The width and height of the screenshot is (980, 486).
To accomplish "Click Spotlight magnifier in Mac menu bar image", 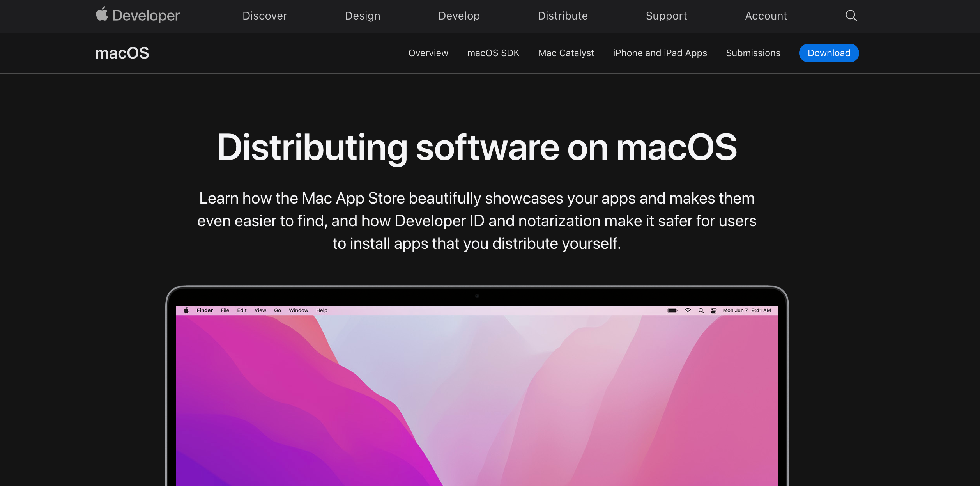I will [701, 310].
